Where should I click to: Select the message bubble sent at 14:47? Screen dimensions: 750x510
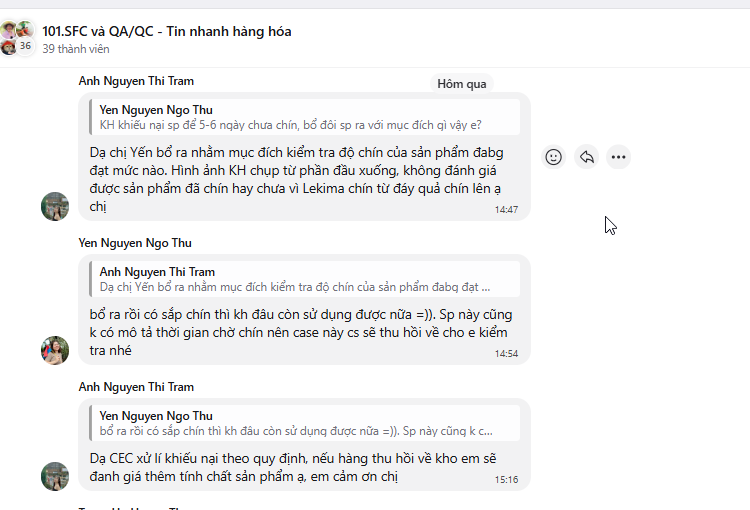coord(300,180)
